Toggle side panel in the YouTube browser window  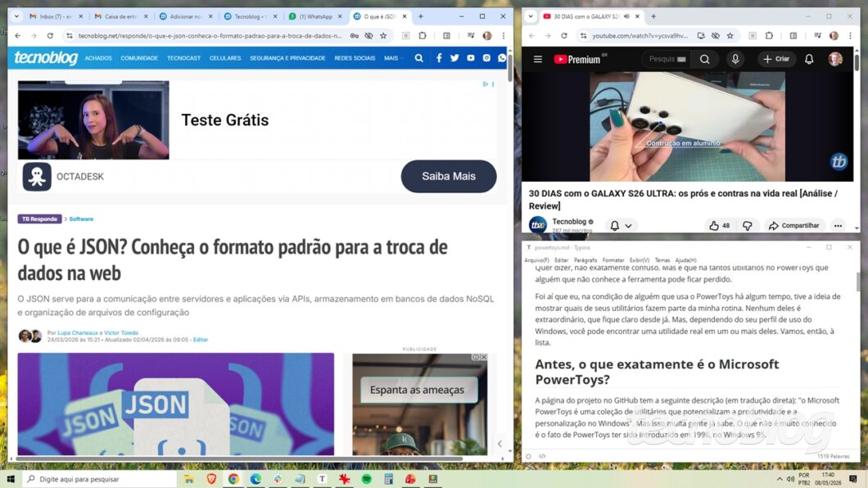pos(793,36)
